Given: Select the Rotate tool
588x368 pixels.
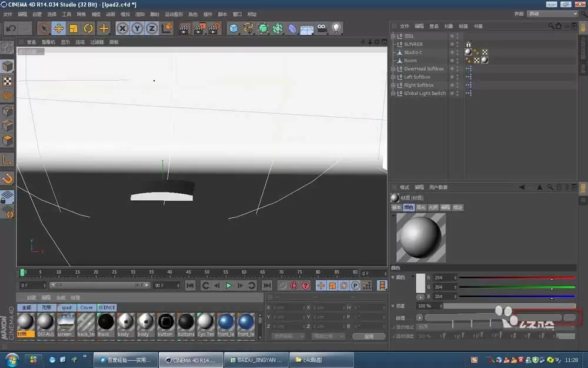Looking at the screenshot, I should 88,28.
